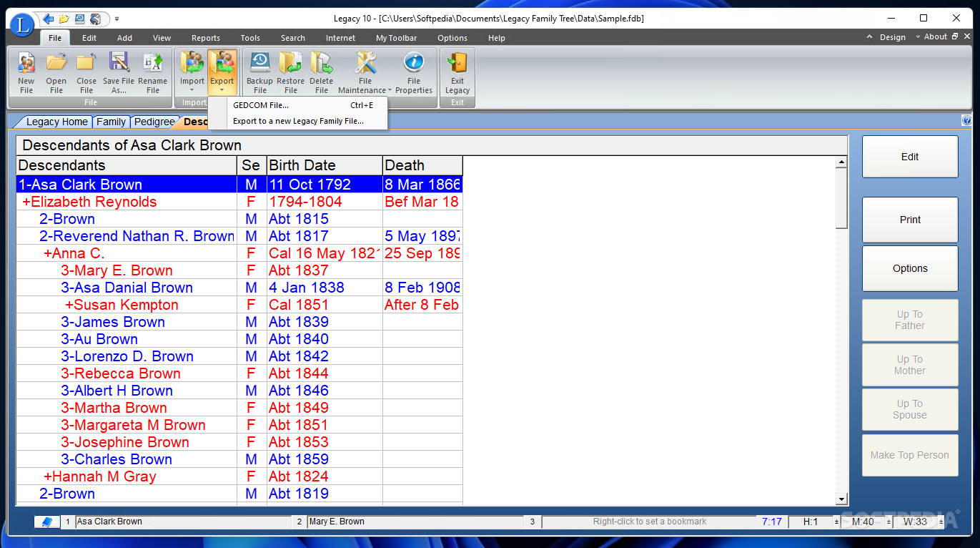The height and width of the screenshot is (548, 980).
Task: Open the Add ribbon tab
Action: pos(125,38)
